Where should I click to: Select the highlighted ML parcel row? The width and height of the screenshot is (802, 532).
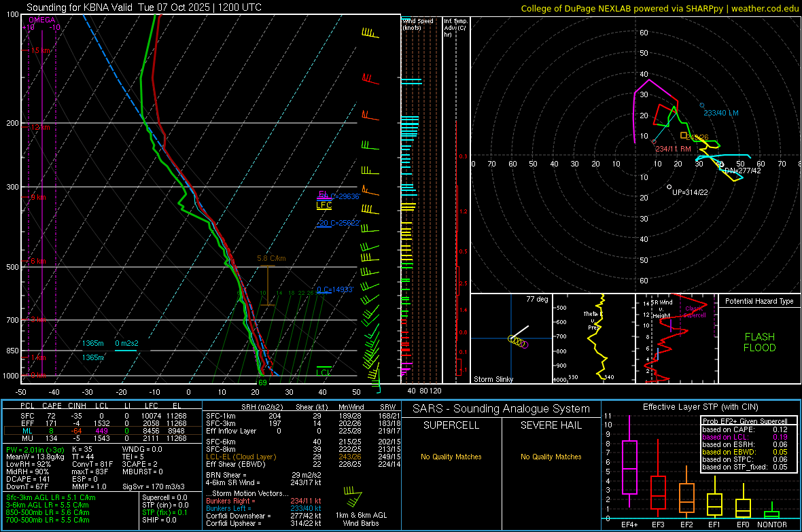102,431
